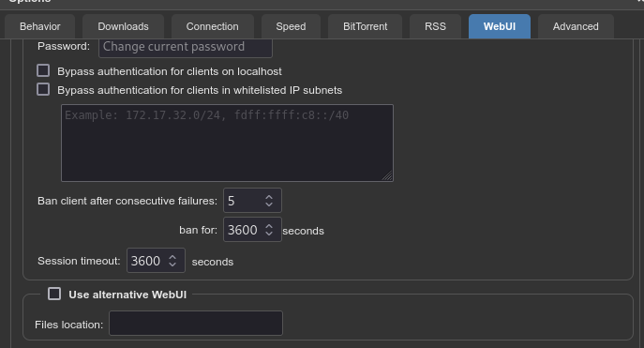Switch to the Behavior tab
Viewport: 644px width, 348px height.
pyautogui.click(x=39, y=26)
